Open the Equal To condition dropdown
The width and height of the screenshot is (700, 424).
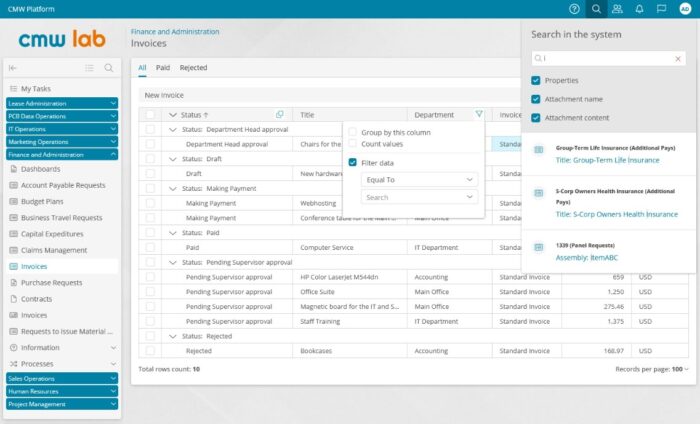(x=419, y=180)
